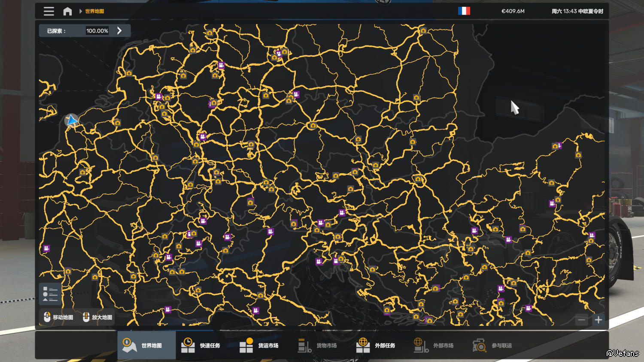644x362 pixels.
Task: Open the map legend list icon
Action: pyautogui.click(x=50, y=294)
